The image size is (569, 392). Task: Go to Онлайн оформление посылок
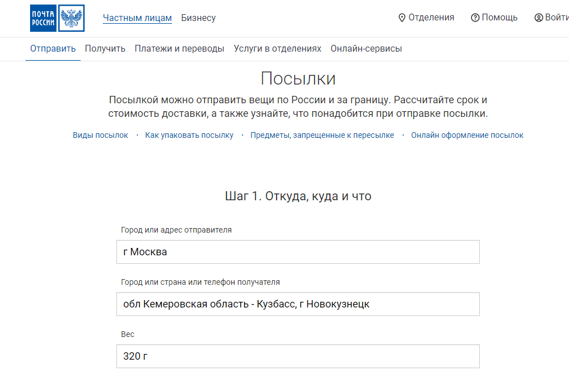click(467, 136)
